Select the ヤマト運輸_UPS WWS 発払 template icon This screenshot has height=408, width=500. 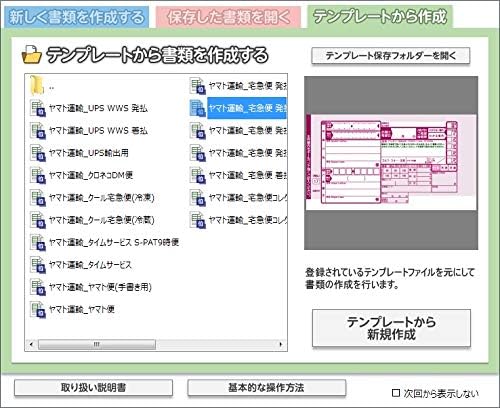[x=37, y=108]
